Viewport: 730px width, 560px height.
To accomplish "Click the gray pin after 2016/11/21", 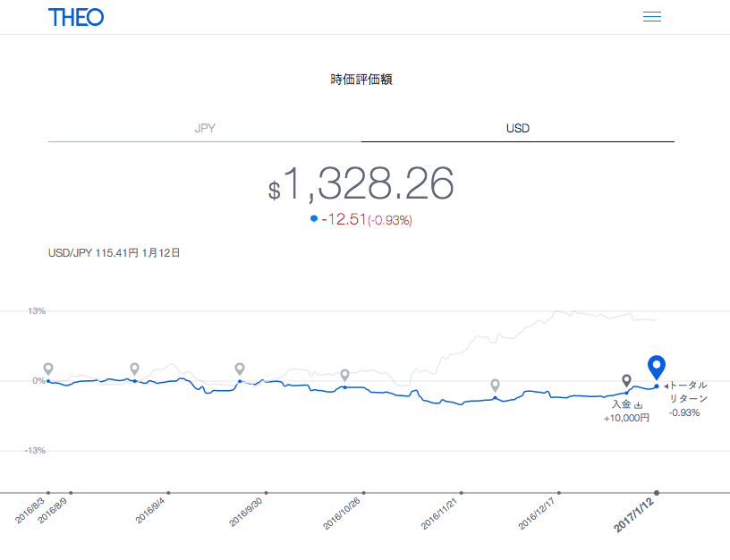I will pos(495,385).
